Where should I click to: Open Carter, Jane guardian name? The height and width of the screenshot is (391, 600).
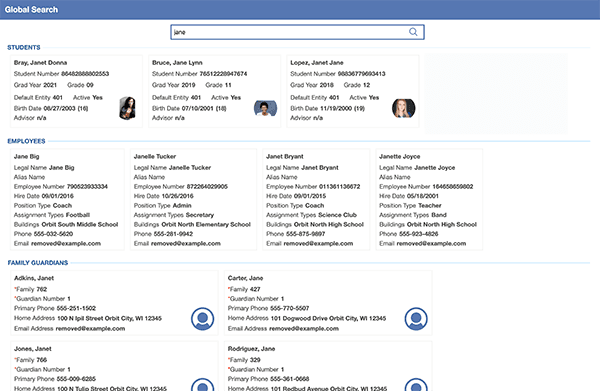coord(245,278)
